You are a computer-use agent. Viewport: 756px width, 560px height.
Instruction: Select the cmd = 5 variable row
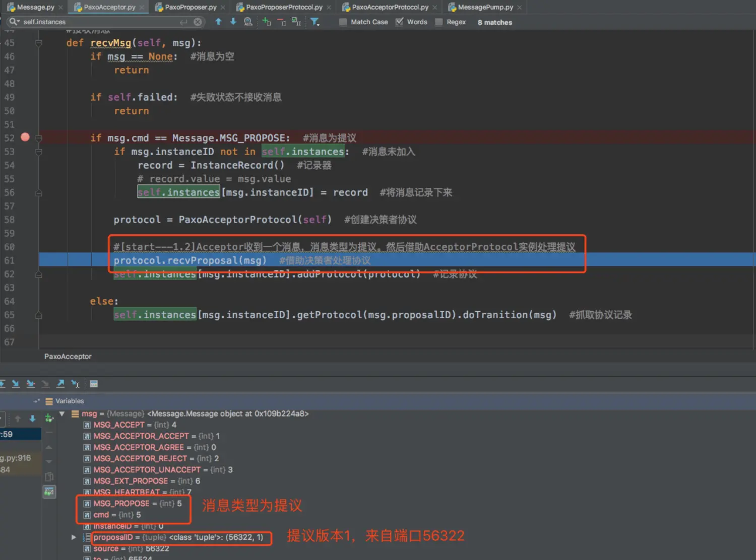point(112,515)
